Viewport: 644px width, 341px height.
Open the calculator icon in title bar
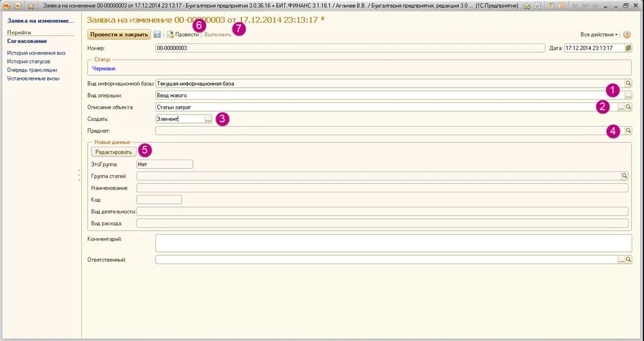(x=551, y=6)
